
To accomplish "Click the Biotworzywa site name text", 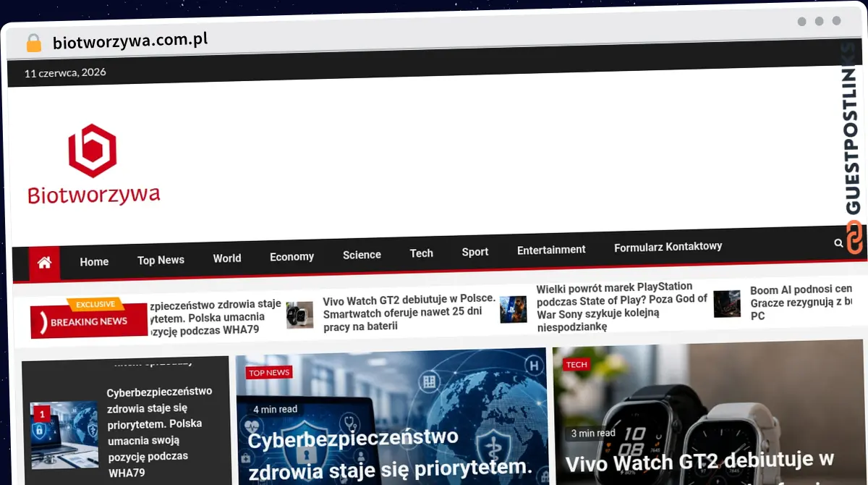I will [94, 195].
